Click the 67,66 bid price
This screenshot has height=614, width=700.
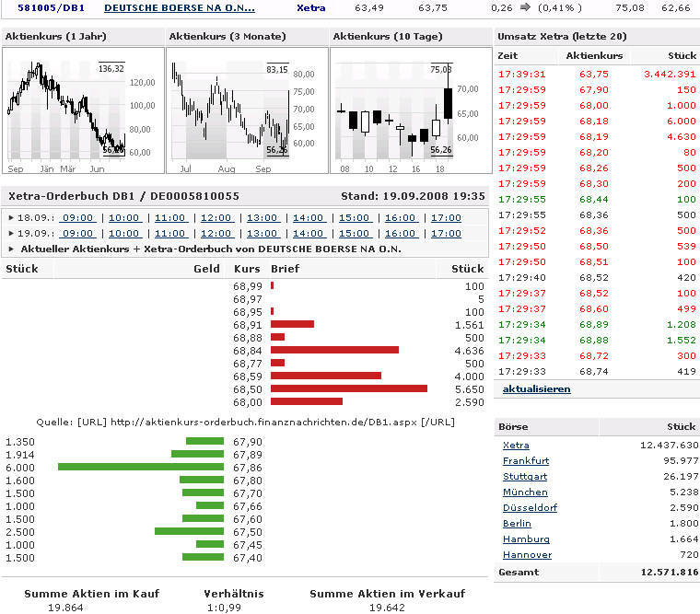pyautogui.click(x=248, y=506)
